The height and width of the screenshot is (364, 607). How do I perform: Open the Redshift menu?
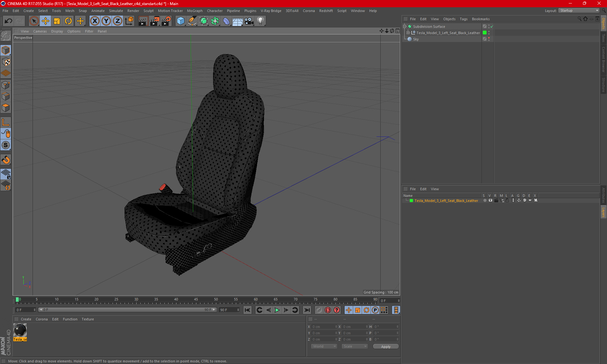(326, 11)
